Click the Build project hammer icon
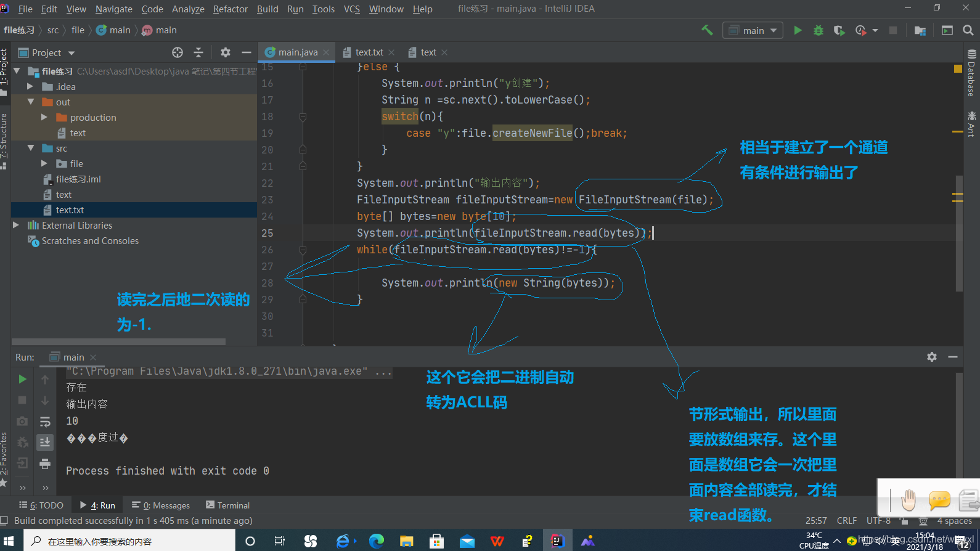Viewport: 980px width, 551px height. click(x=707, y=30)
